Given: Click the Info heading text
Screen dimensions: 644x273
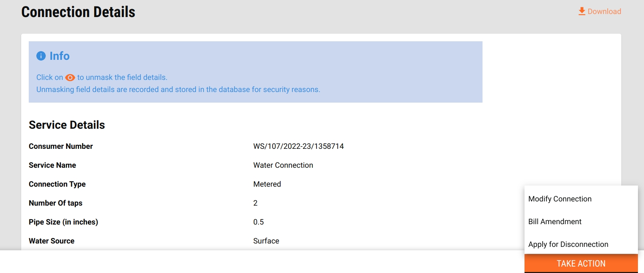Looking at the screenshot, I should click(59, 56).
